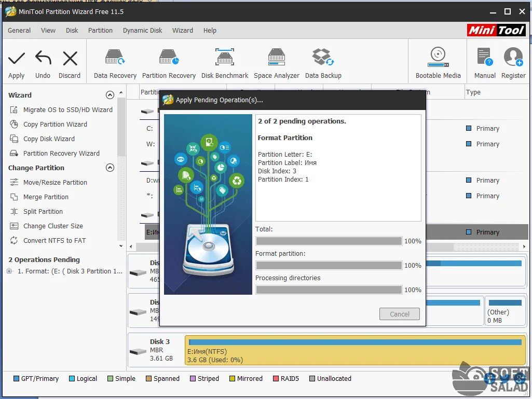
Task: Click the Unallocated legend swatch
Action: pos(312,378)
